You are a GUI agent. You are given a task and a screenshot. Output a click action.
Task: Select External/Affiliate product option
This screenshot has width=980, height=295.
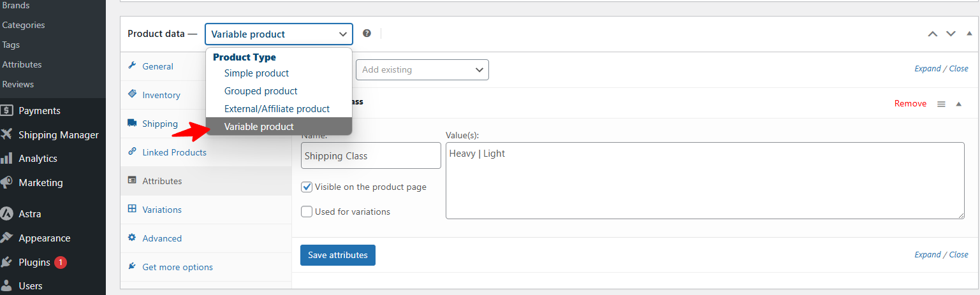(x=279, y=109)
